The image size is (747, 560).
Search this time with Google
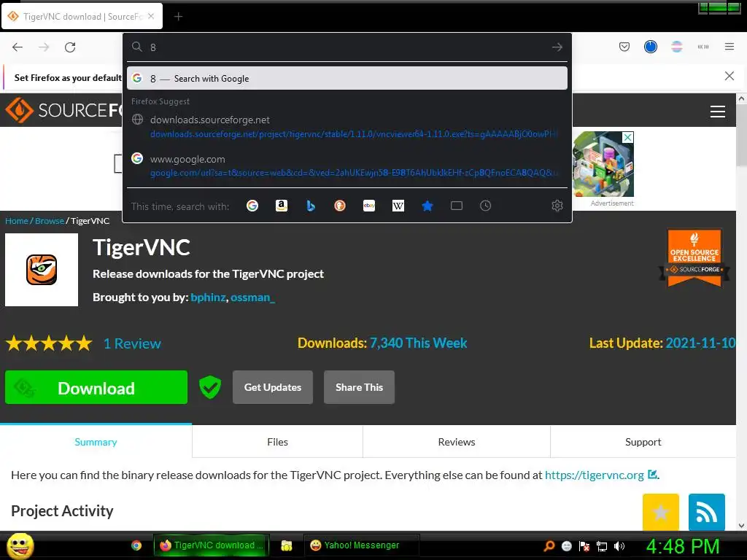pos(252,206)
